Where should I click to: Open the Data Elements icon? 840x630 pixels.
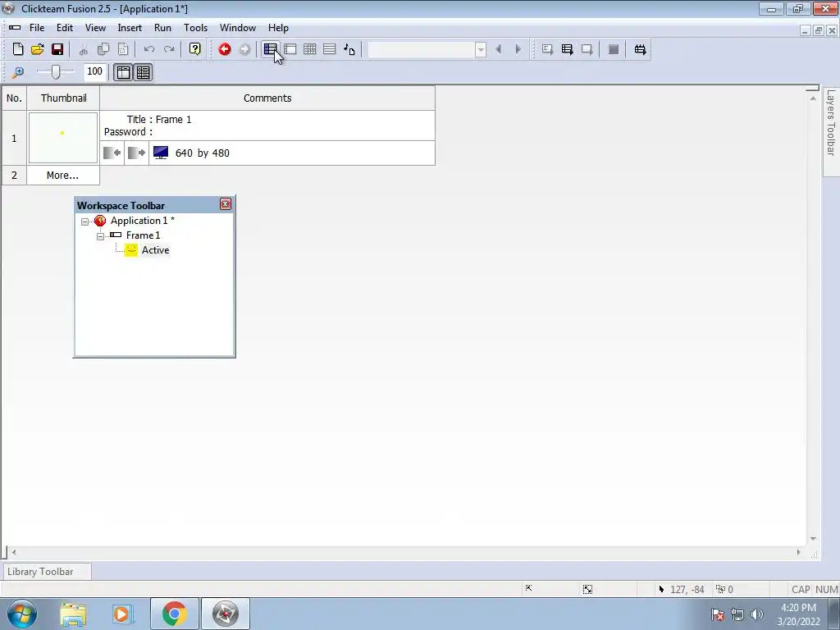[349, 49]
